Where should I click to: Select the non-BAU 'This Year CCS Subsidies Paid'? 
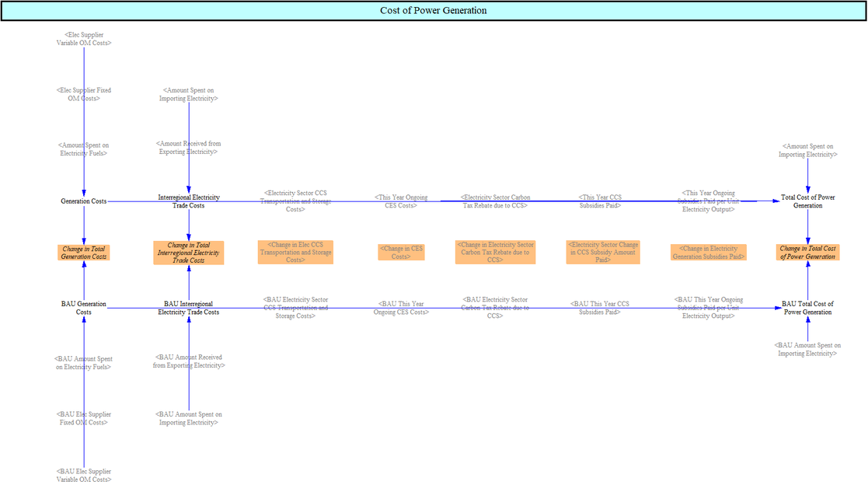tap(600, 201)
